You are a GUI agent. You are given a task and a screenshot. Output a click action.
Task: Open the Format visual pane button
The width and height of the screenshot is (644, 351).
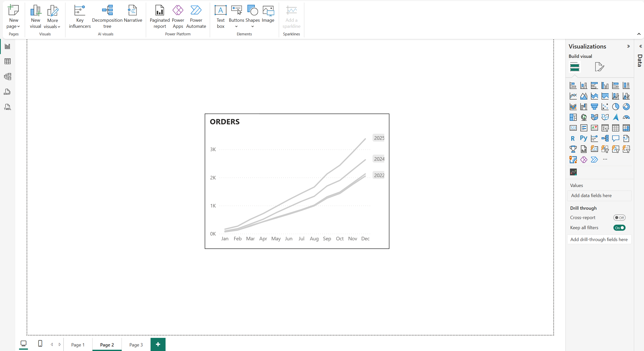click(x=599, y=67)
